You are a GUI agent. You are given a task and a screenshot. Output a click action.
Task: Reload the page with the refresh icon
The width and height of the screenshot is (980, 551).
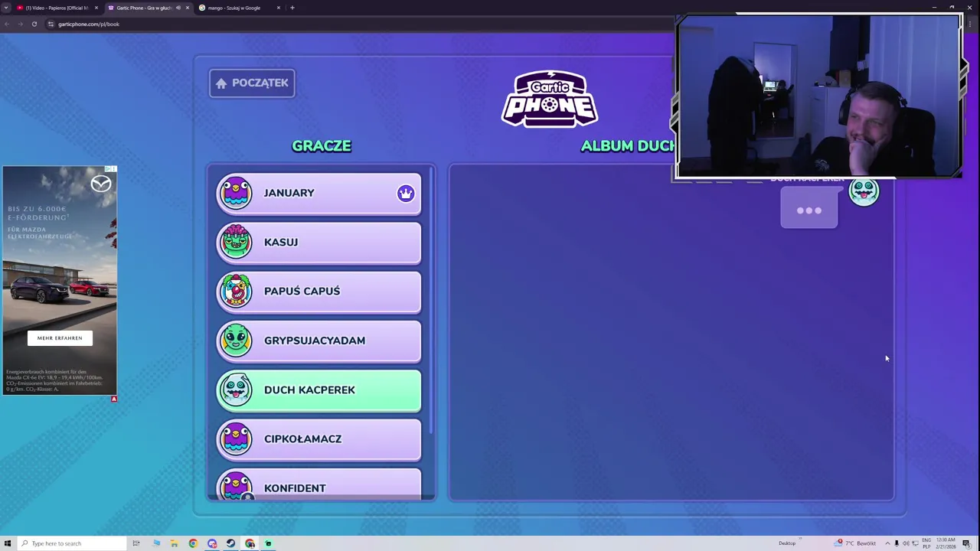(x=34, y=24)
